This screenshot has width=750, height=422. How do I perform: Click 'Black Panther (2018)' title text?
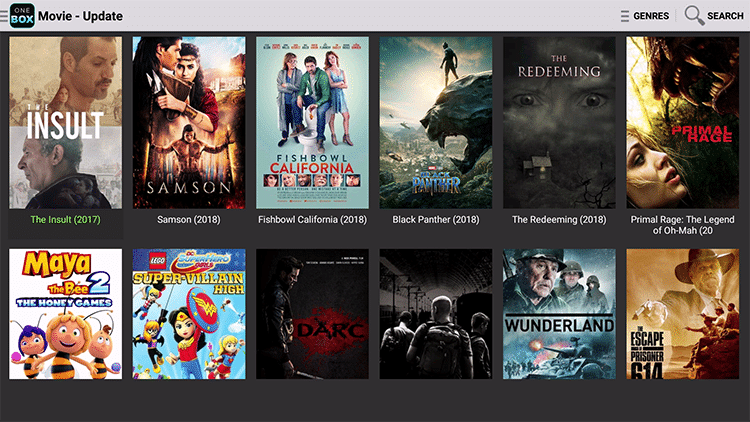(x=436, y=220)
